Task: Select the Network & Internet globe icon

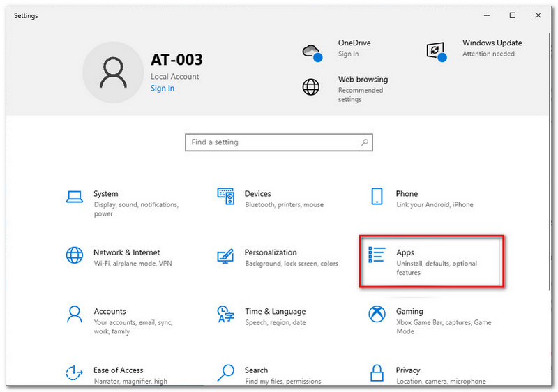Action: pyautogui.click(x=75, y=255)
